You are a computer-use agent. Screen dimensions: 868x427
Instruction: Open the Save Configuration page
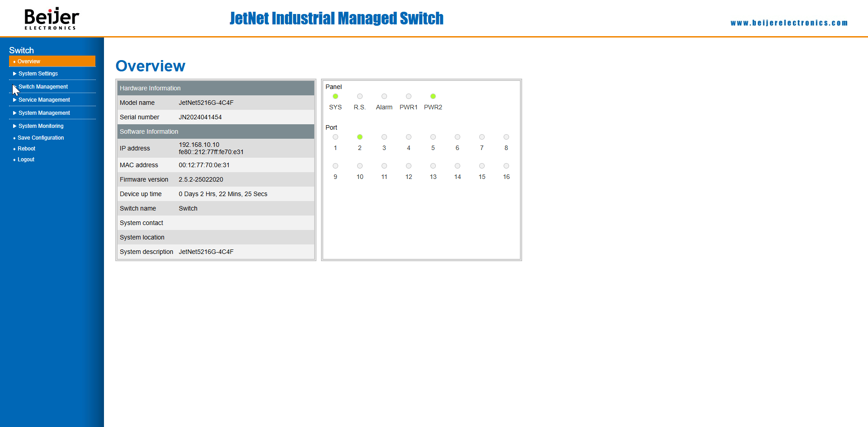coord(41,138)
